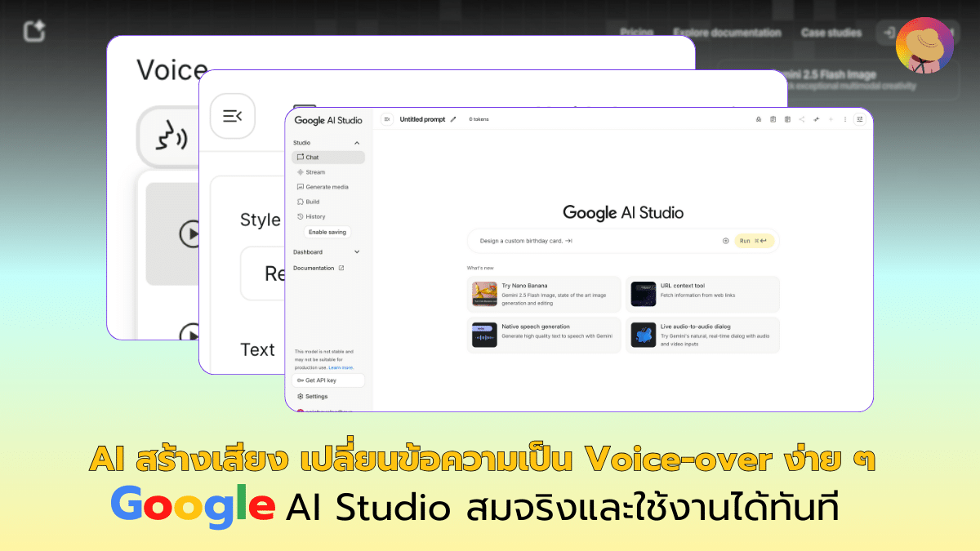Expand the Dashboard section chevron
The height and width of the screenshot is (551, 980).
pos(357,252)
